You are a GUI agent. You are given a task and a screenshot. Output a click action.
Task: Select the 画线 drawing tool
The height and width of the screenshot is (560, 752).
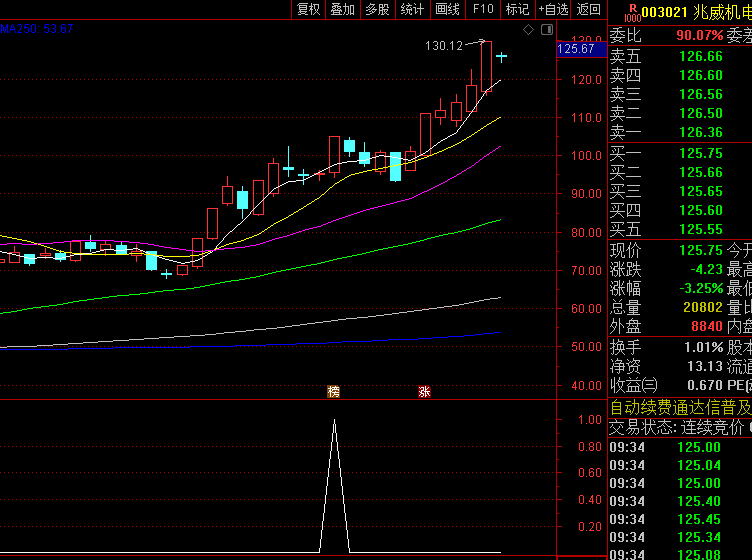point(447,9)
